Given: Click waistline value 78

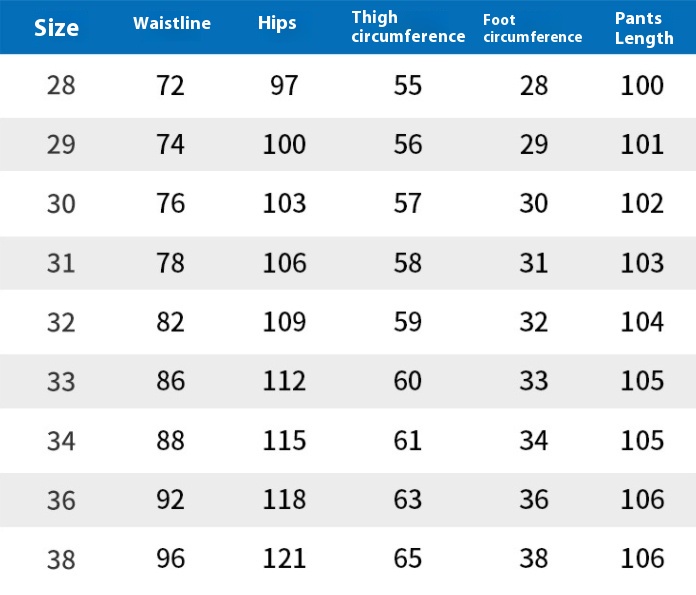Looking at the screenshot, I should 171,263.
